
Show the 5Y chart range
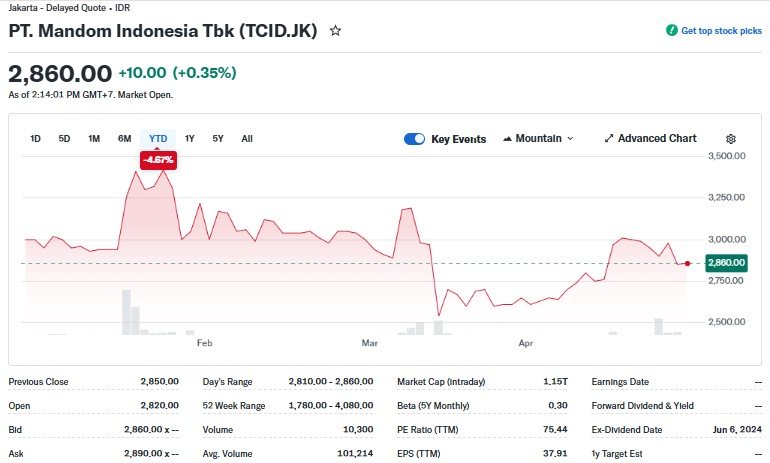click(x=218, y=139)
